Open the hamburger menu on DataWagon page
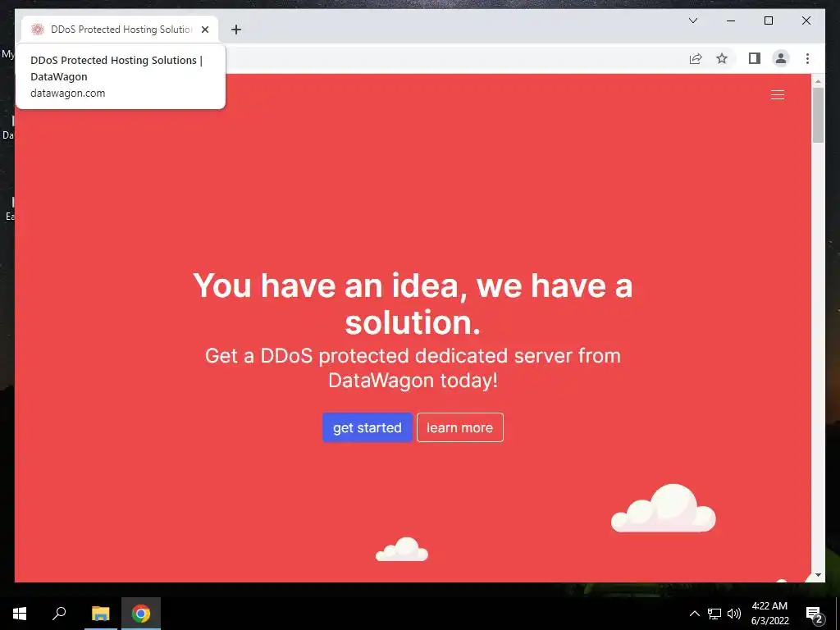Viewport: 840px width, 630px height. 778,95
